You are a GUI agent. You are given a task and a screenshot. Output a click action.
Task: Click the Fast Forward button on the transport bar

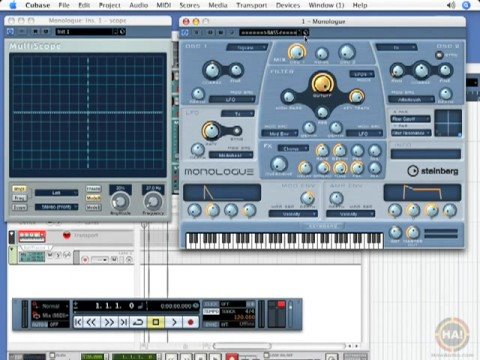[108, 322]
